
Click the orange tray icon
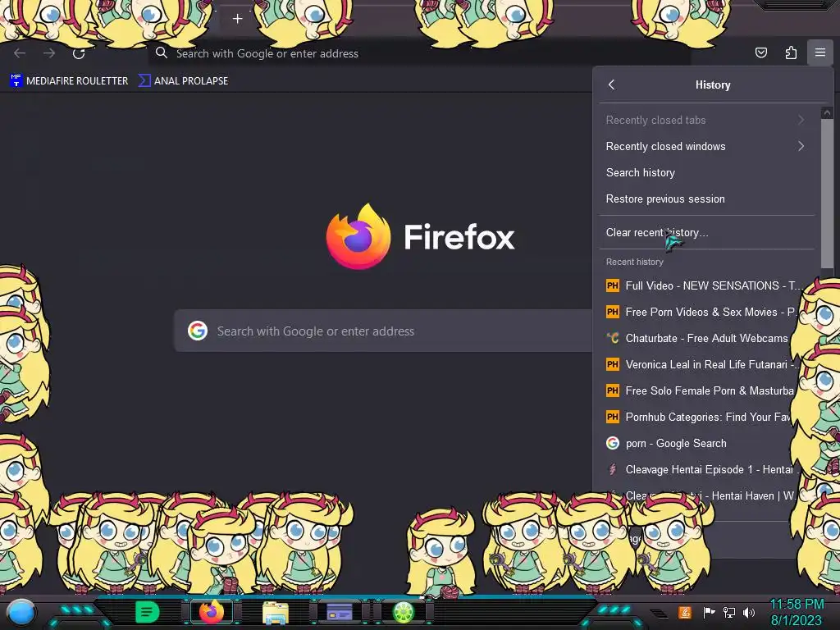click(x=685, y=612)
